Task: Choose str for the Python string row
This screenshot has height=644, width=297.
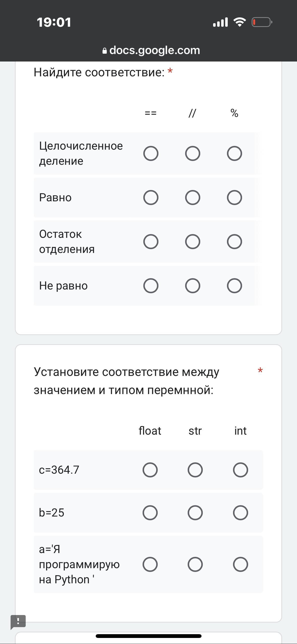Action: [x=195, y=564]
